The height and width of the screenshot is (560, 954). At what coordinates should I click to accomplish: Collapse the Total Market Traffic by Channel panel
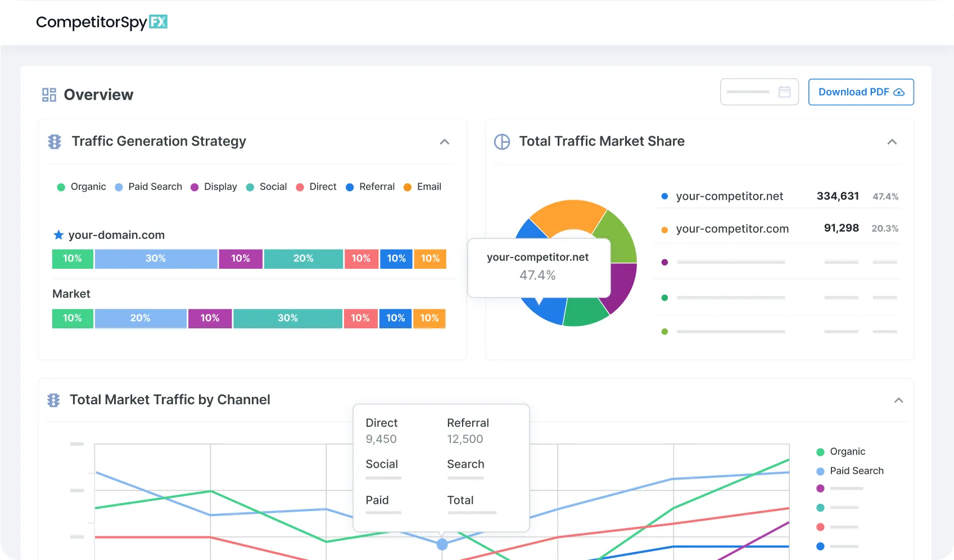click(x=899, y=400)
